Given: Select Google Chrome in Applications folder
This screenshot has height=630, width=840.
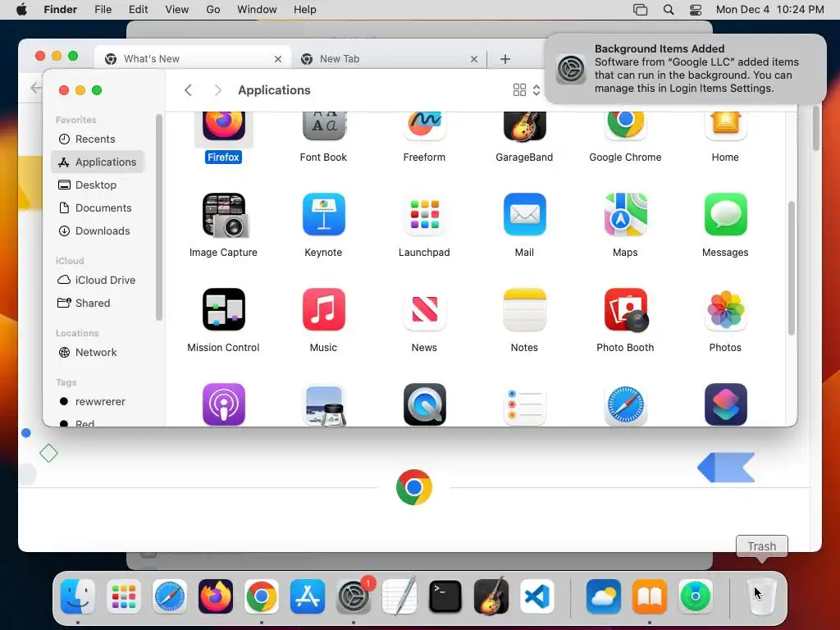Looking at the screenshot, I should [625, 126].
